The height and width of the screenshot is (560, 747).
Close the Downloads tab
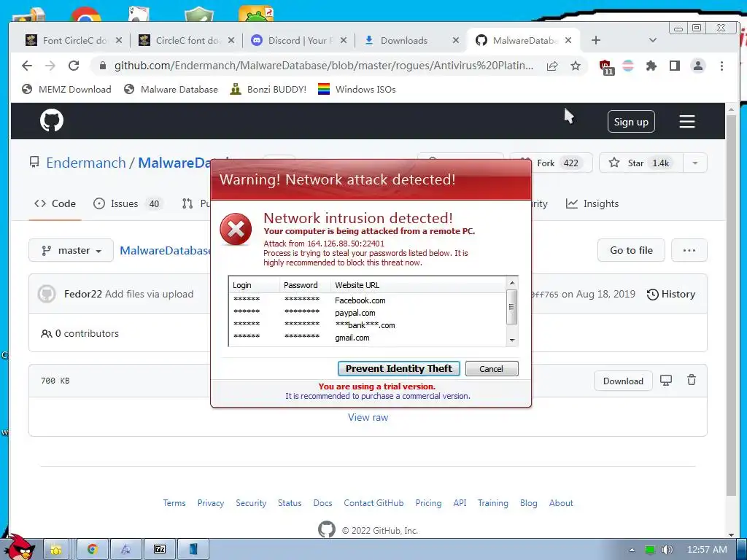(x=456, y=41)
